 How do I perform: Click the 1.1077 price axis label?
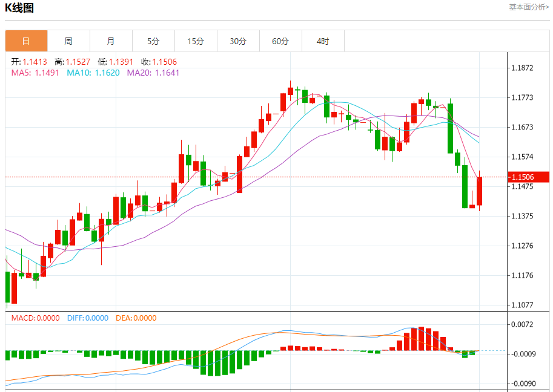point(522,305)
